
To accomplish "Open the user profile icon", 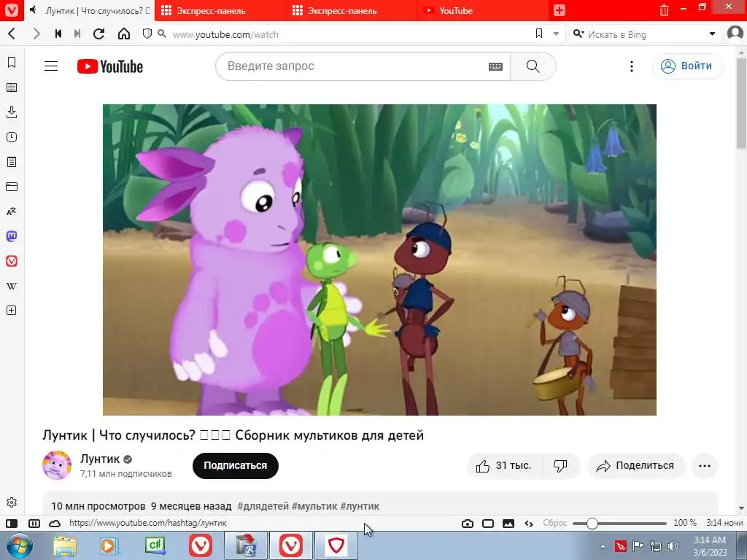I will [x=735, y=34].
